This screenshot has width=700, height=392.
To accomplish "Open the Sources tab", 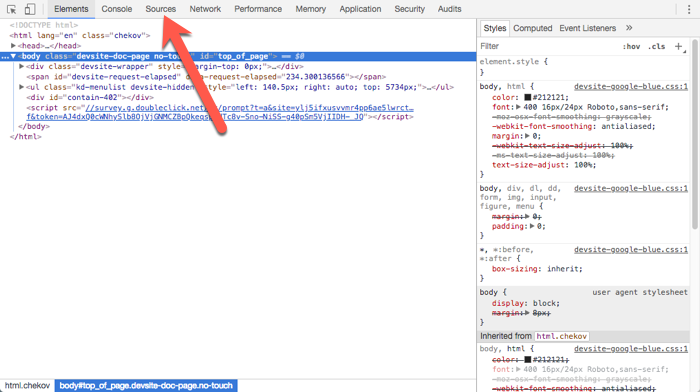I will click(161, 9).
